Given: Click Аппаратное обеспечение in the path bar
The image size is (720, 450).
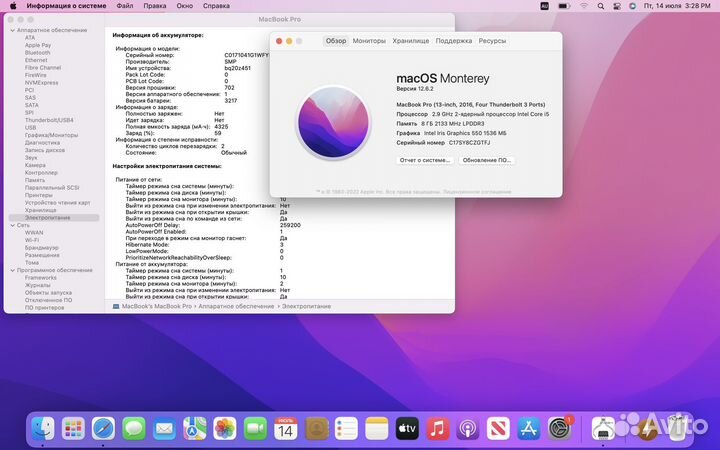Looking at the screenshot, I should pyautogui.click(x=236, y=306).
